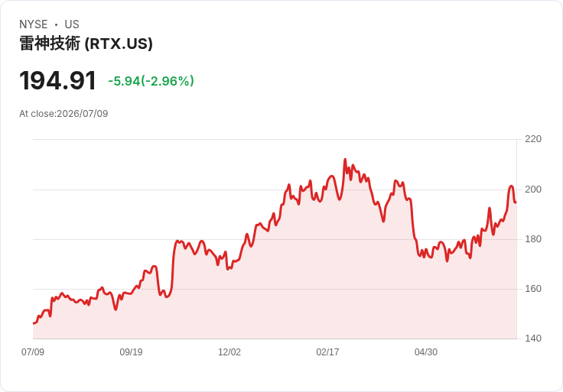The width and height of the screenshot is (563, 392).
Task: Select the 02/17 date axis label
Action: click(x=327, y=352)
